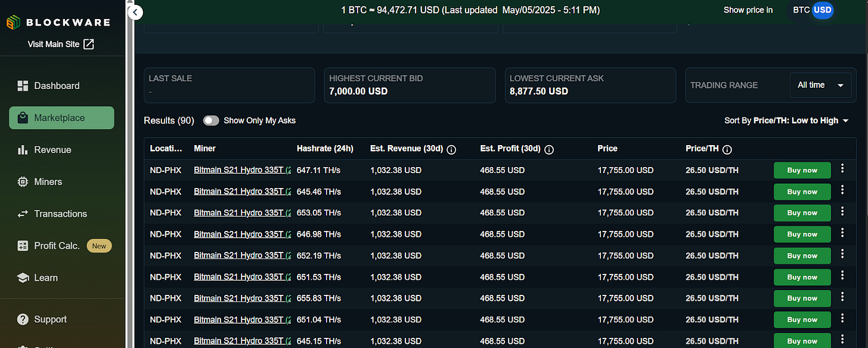The width and height of the screenshot is (868, 348).
Task: Open more options for 645.46 TH/s row
Action: point(842,190)
